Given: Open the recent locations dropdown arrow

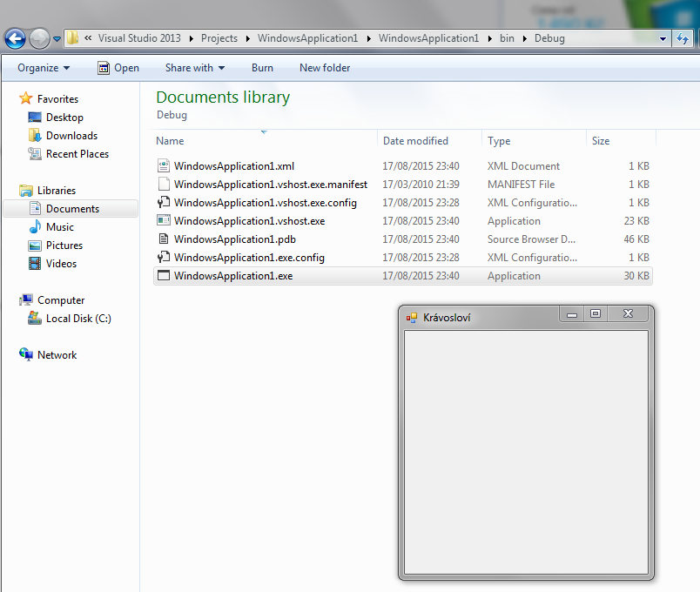Looking at the screenshot, I should point(57,39).
